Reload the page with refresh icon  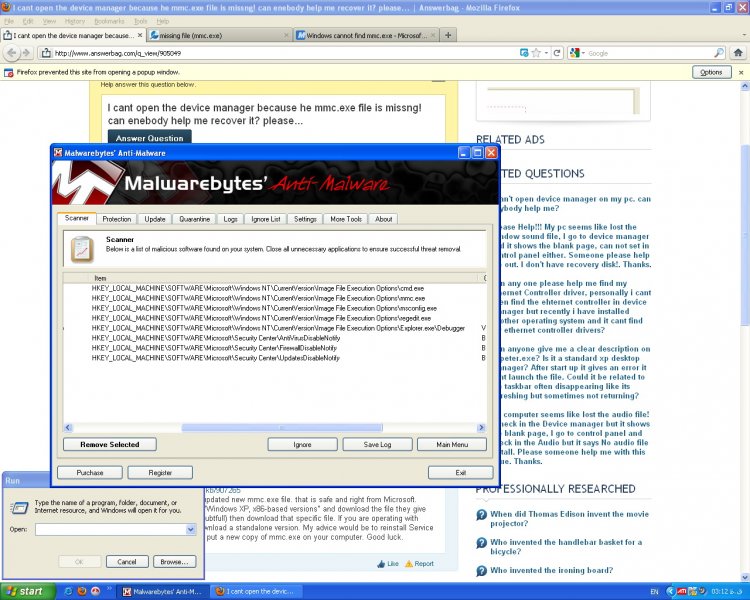pos(557,53)
